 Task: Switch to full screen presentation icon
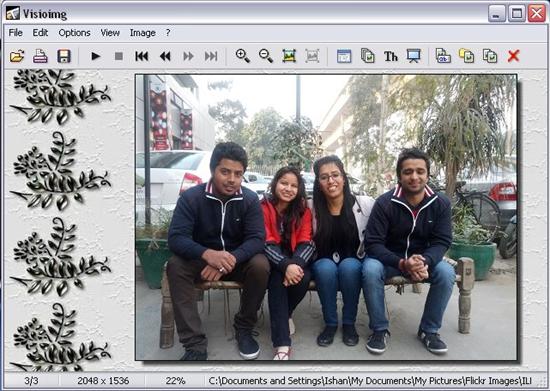point(414,56)
